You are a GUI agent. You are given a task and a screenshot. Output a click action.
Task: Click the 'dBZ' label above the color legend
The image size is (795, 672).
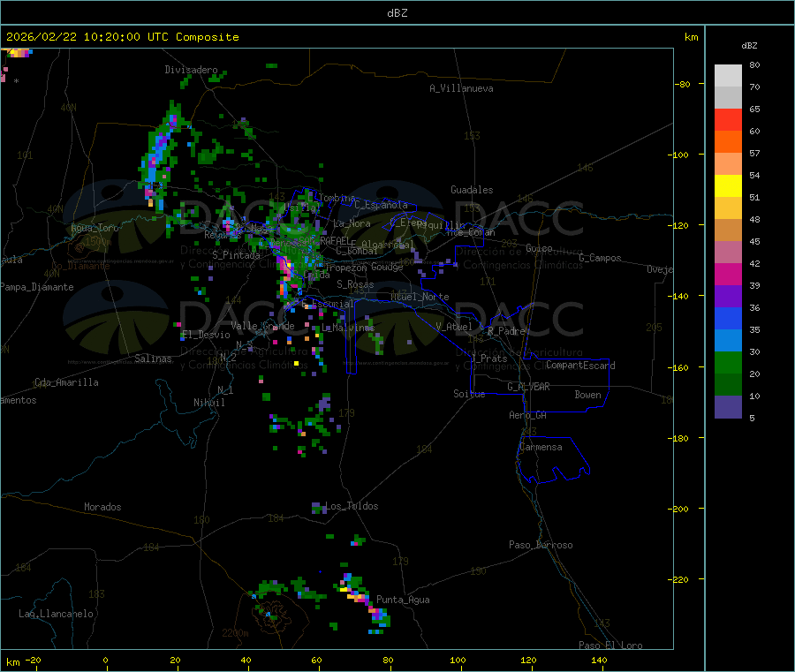pos(749,46)
